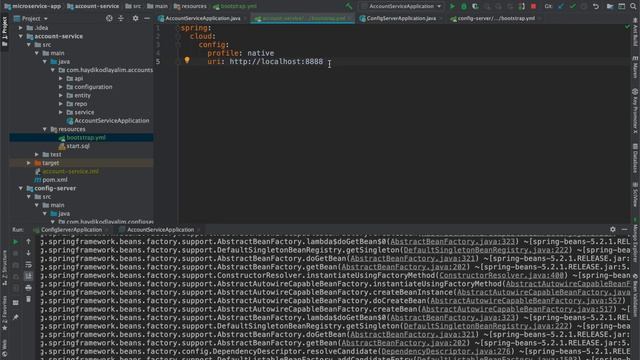Open the AccountServiceApplication run configuration dropdown
640x360 pixels.
[402, 7]
